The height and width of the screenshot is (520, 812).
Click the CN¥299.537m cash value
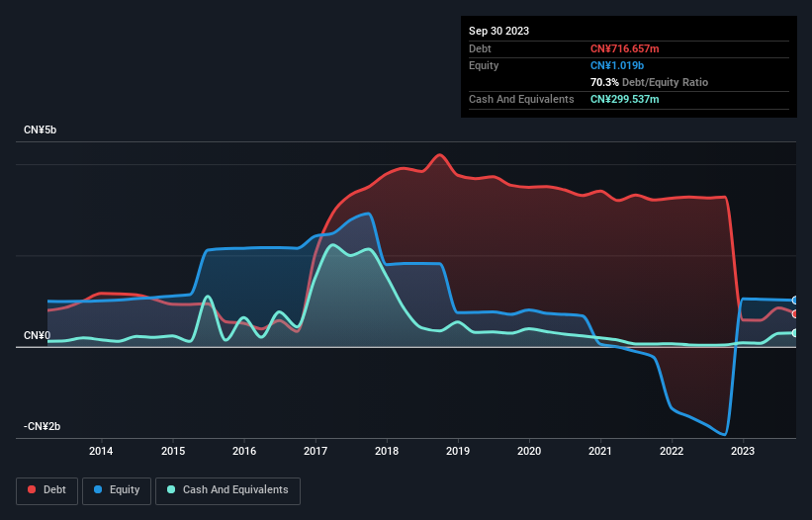pos(624,99)
